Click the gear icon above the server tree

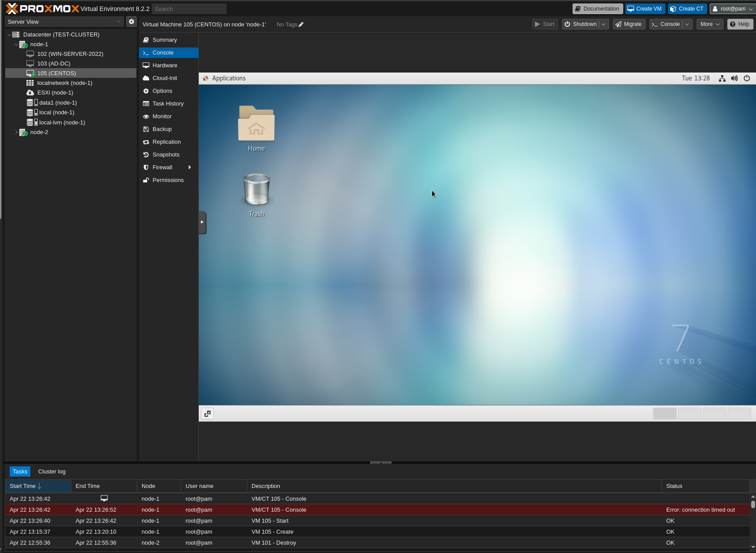click(131, 21)
